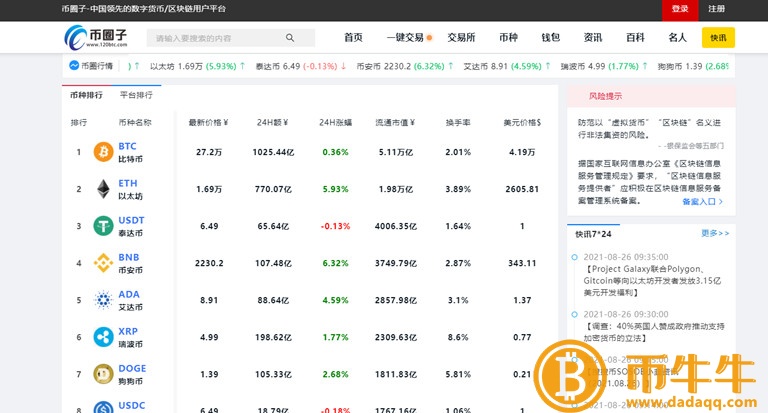Click the 风险提示 panel heading

pos(605,96)
